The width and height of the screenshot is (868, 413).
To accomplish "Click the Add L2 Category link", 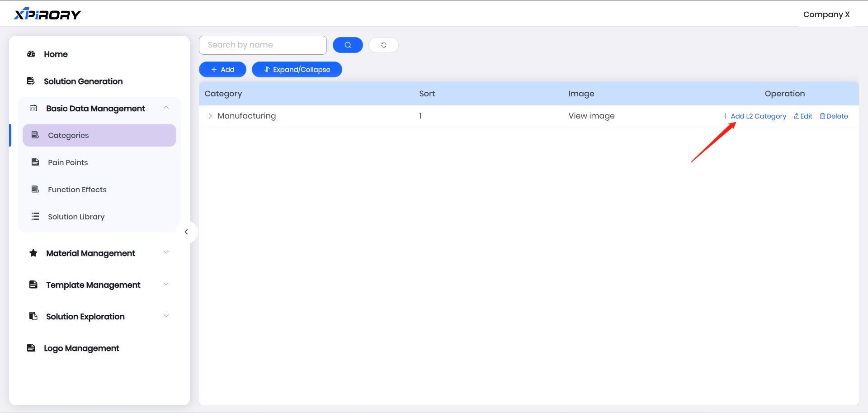I will [x=754, y=116].
